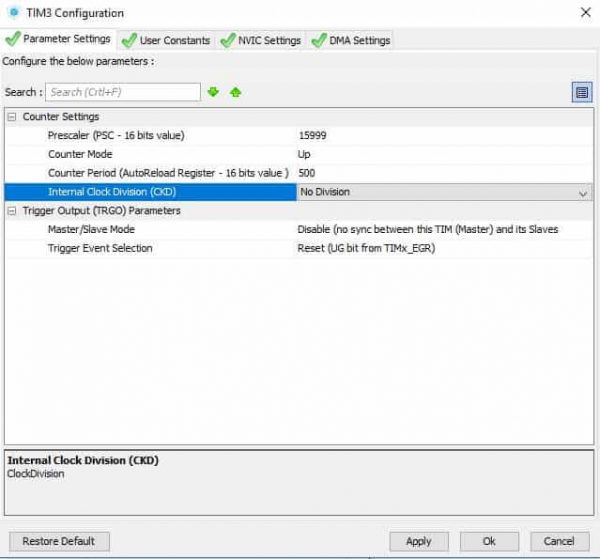Image resolution: width=600 pixels, height=559 pixels.
Task: Open the Internal Clock Division dropdown
Action: tap(582, 192)
